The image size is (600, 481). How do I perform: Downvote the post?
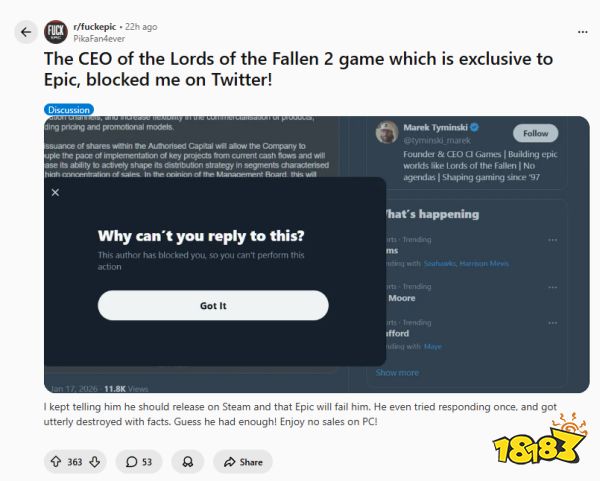coord(95,461)
